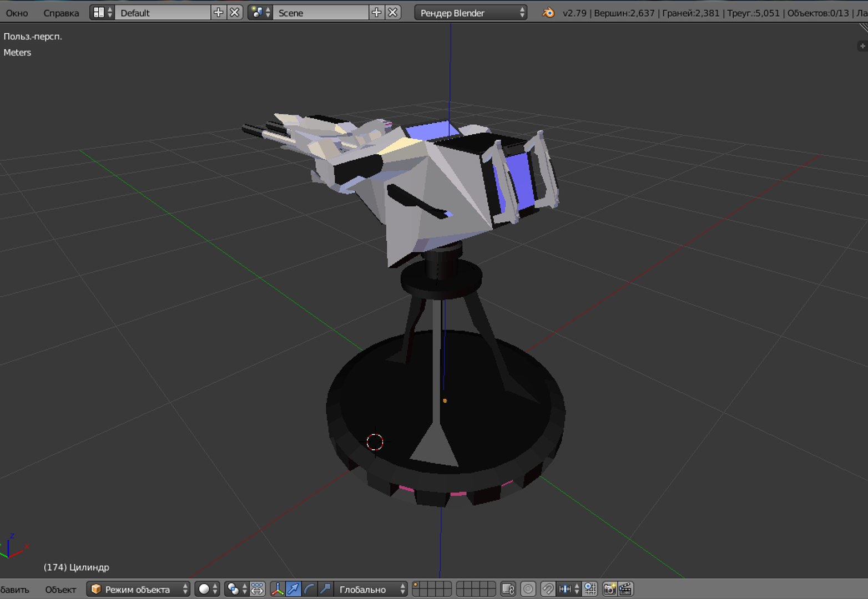This screenshot has height=599, width=868.
Task: Open the Режим объекта mode dropdown
Action: (x=138, y=589)
